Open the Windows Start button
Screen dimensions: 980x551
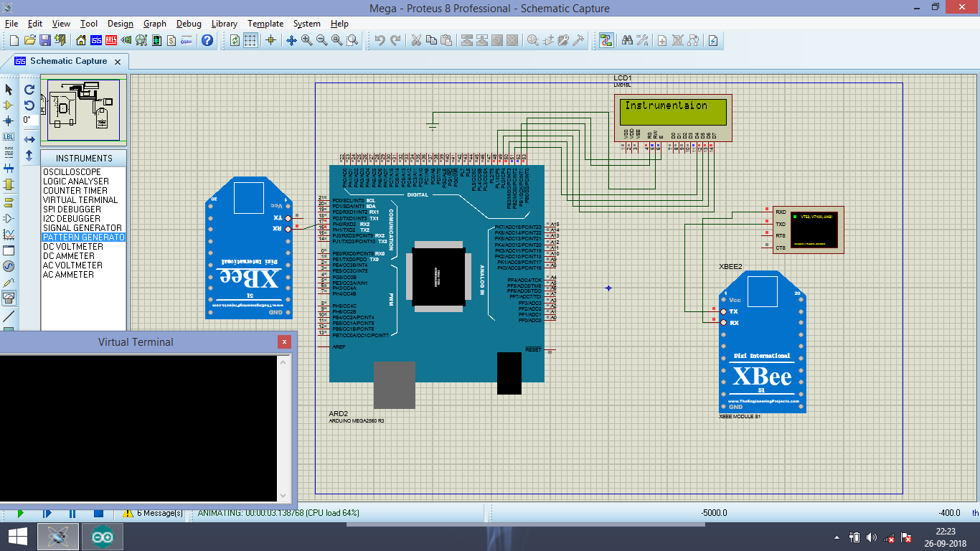pos(18,537)
